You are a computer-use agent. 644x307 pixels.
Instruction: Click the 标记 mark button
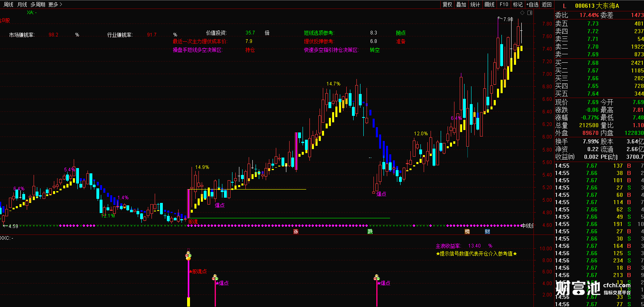518,4
